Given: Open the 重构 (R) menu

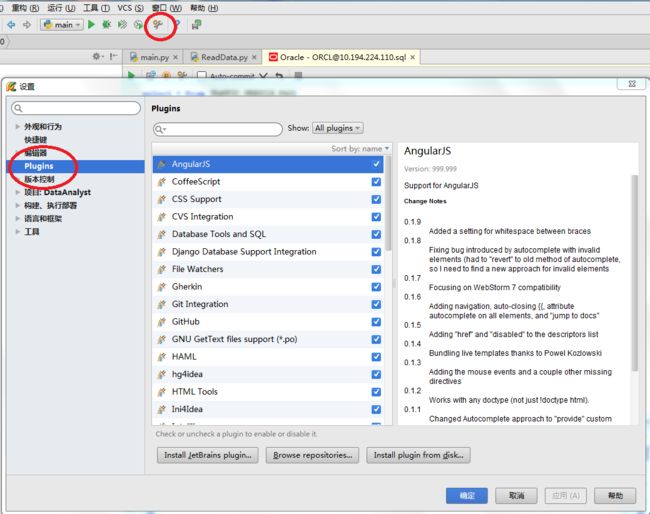Looking at the screenshot, I should tap(25, 7).
